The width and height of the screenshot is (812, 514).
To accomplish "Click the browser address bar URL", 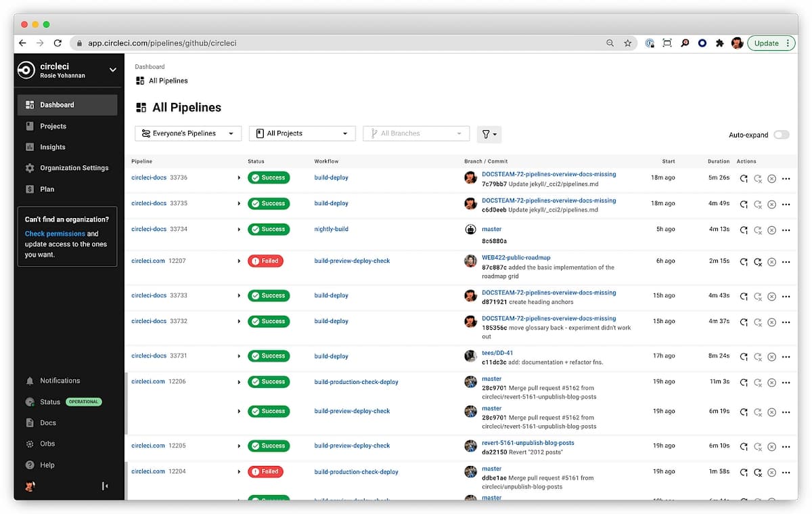I will [x=162, y=43].
